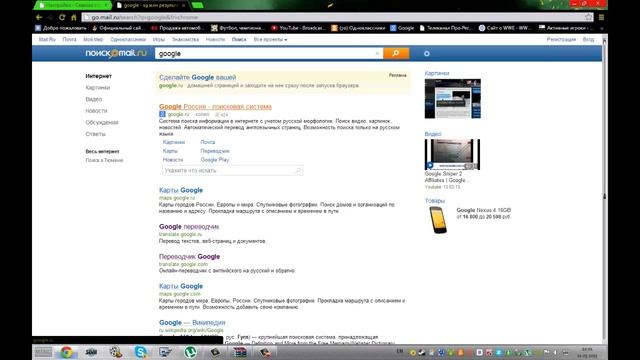Open the YouTube - Broadcast bookmark

tap(298, 28)
